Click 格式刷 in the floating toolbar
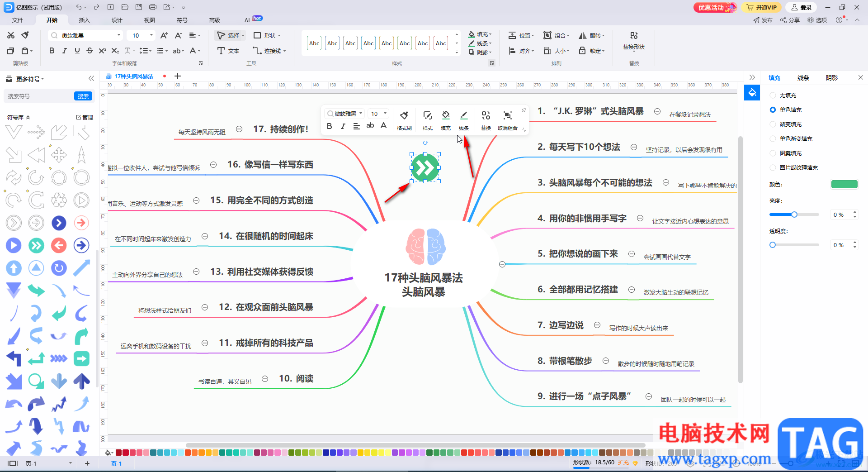868x472 pixels. pos(404,120)
